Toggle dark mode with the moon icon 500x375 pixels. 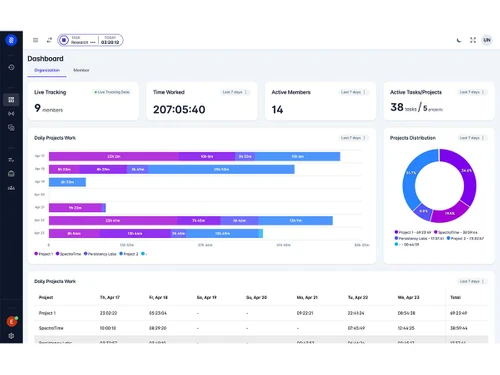coord(459,40)
